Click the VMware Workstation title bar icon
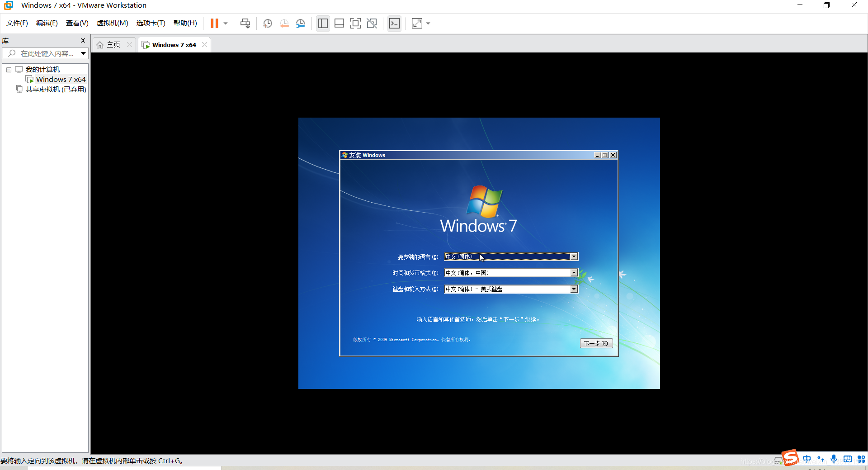868x470 pixels. coord(9,5)
